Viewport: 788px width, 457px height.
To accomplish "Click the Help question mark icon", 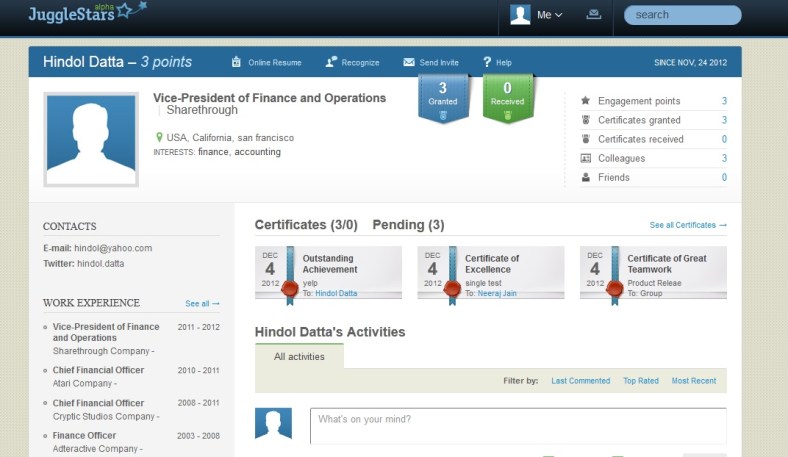I will 487,62.
